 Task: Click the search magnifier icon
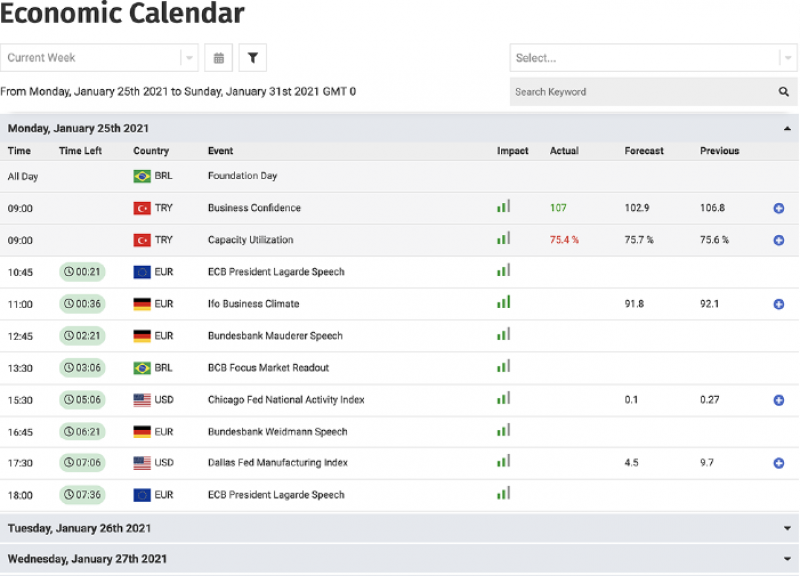pyautogui.click(x=784, y=92)
